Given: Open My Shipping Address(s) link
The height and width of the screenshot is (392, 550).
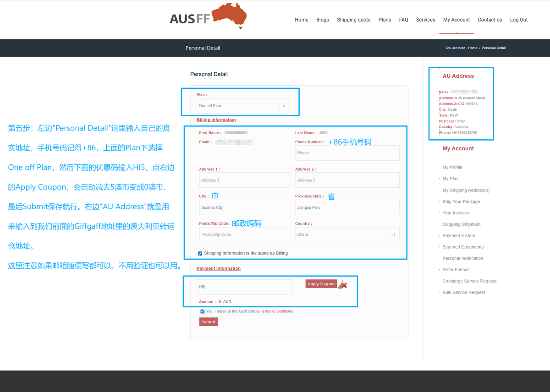Looking at the screenshot, I should 466,191.
